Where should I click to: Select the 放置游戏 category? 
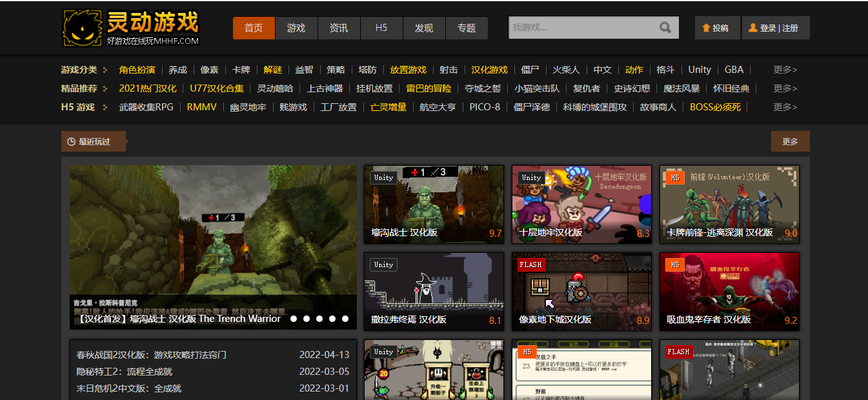tap(409, 70)
